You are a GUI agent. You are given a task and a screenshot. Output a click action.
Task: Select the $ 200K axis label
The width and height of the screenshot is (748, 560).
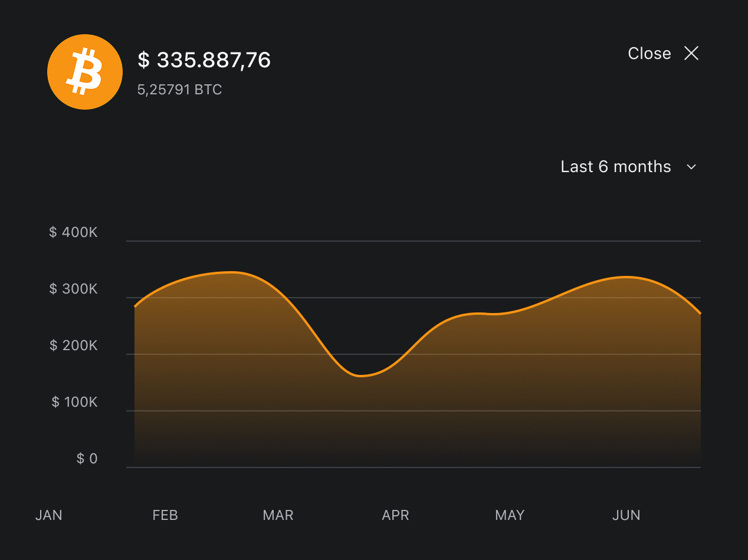point(73,345)
